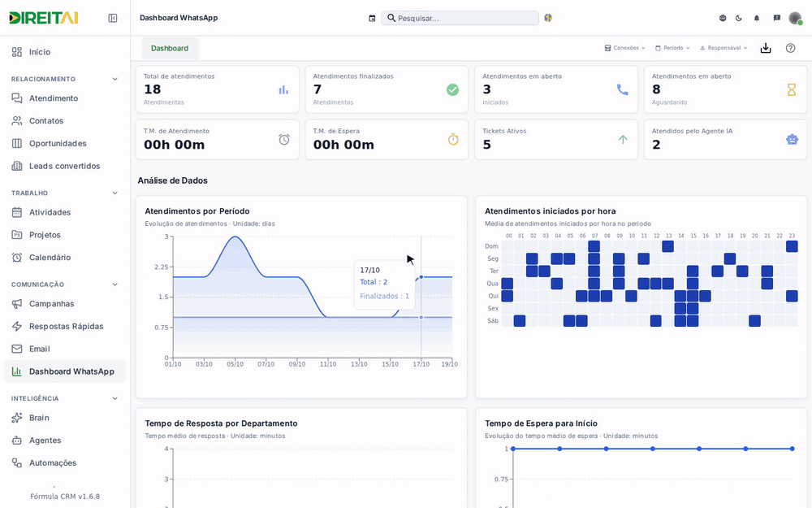Click the Campanhas megaphone icon
This screenshot has height=508, width=812.
click(x=17, y=304)
